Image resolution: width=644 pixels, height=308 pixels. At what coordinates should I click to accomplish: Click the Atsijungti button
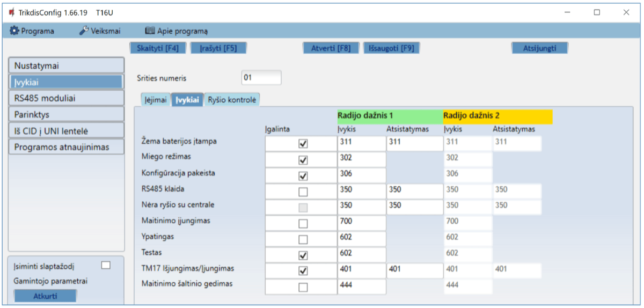[x=539, y=48]
